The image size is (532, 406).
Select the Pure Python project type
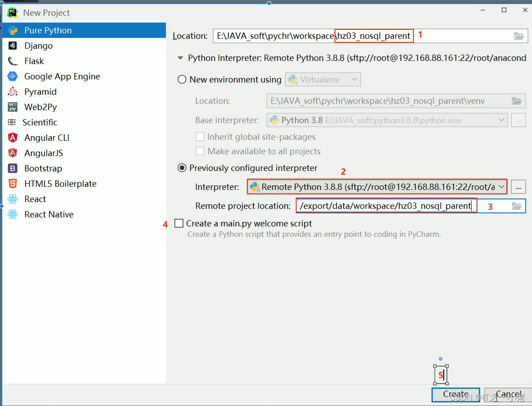pyautogui.click(x=84, y=30)
